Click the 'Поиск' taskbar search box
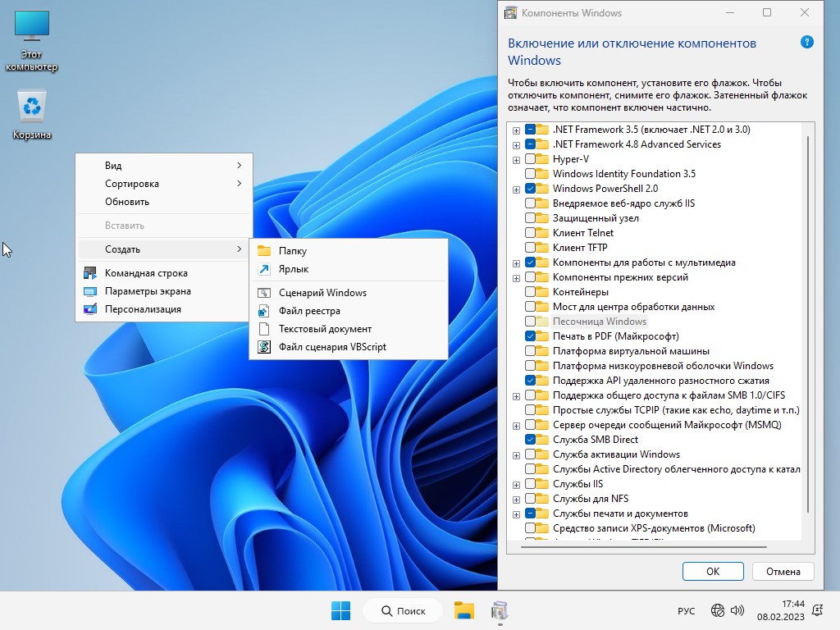This screenshot has height=630, width=840. point(403,610)
